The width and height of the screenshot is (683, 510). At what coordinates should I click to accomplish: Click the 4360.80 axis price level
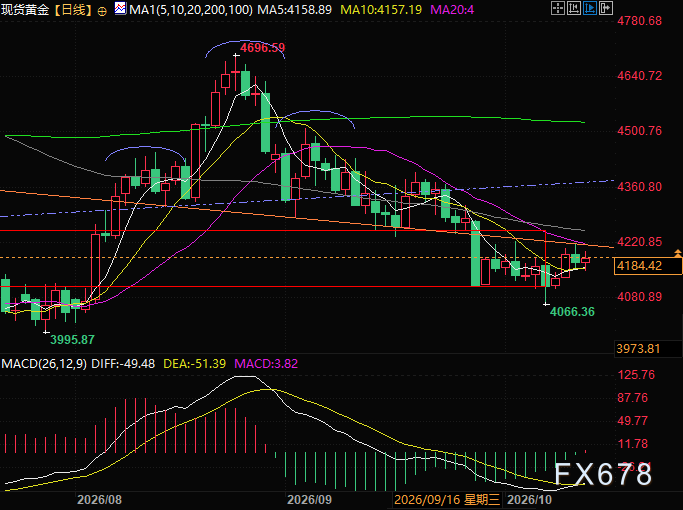click(x=639, y=187)
